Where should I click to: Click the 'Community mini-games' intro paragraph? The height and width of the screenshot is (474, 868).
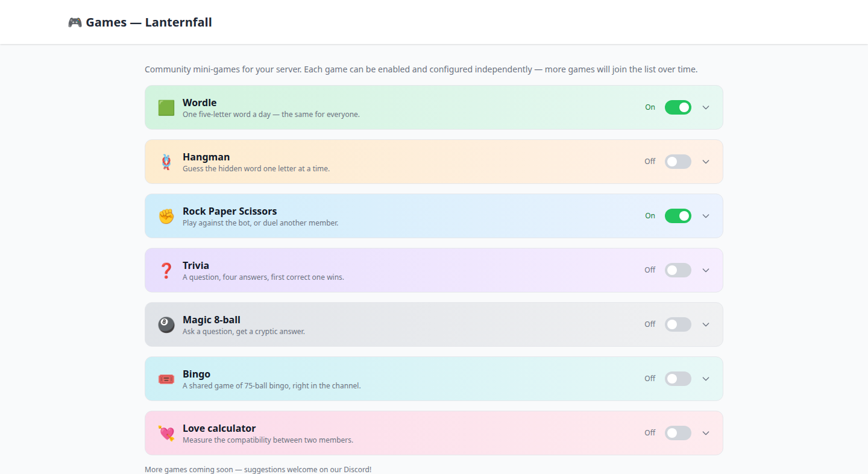(421, 69)
